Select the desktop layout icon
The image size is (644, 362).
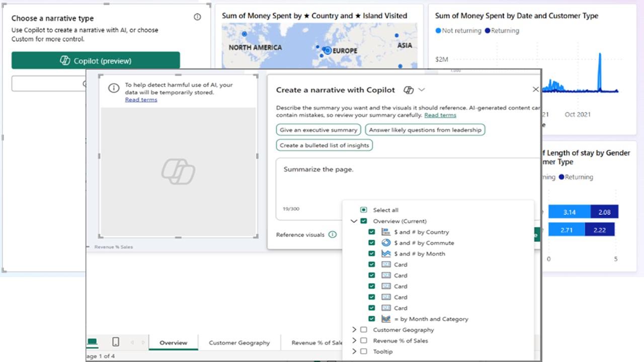pos(92,342)
